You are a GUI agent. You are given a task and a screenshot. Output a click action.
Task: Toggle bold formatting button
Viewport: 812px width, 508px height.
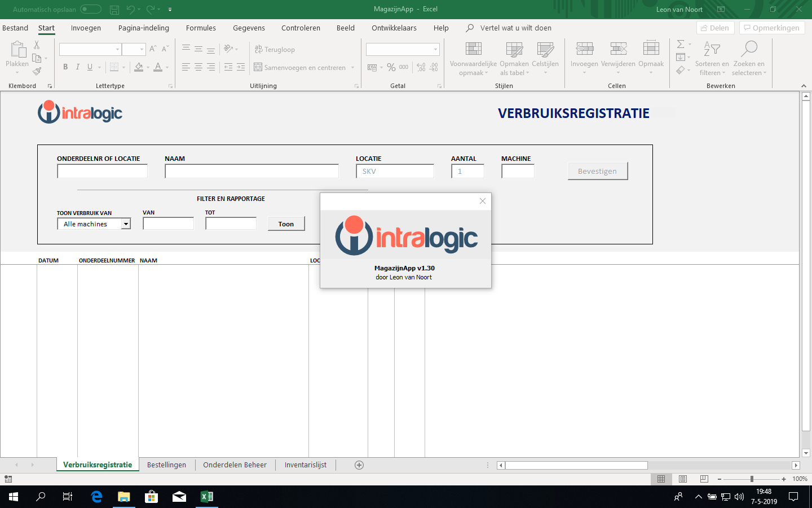point(65,67)
